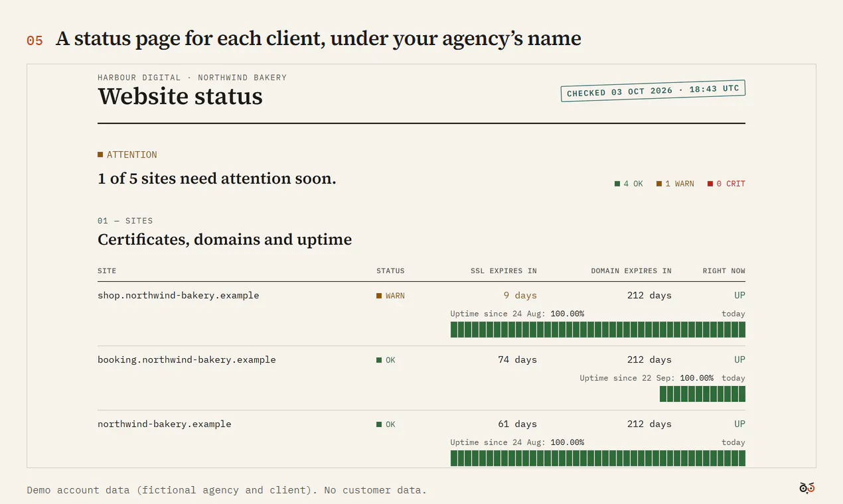This screenshot has height=504, width=843.
Task: Click the 61 days SSL expiry value
Action: (x=518, y=424)
